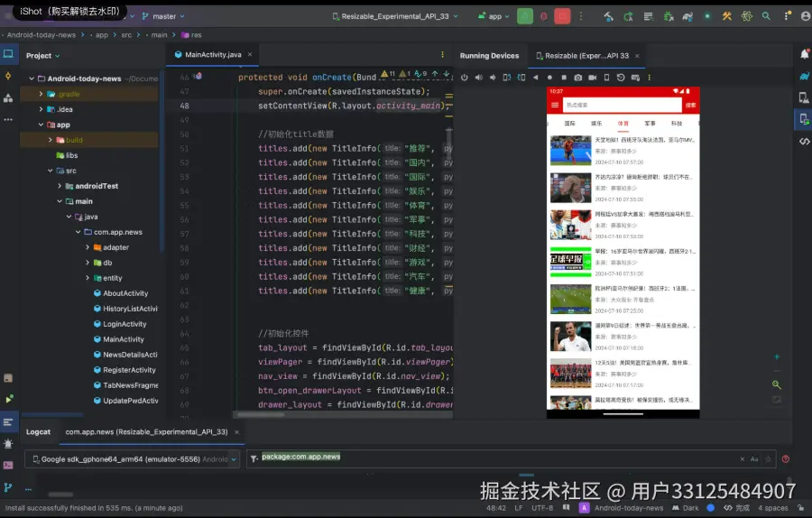The height and width of the screenshot is (518, 812).
Task: Open first news thumbnail of soccer player
Action: pos(571,150)
